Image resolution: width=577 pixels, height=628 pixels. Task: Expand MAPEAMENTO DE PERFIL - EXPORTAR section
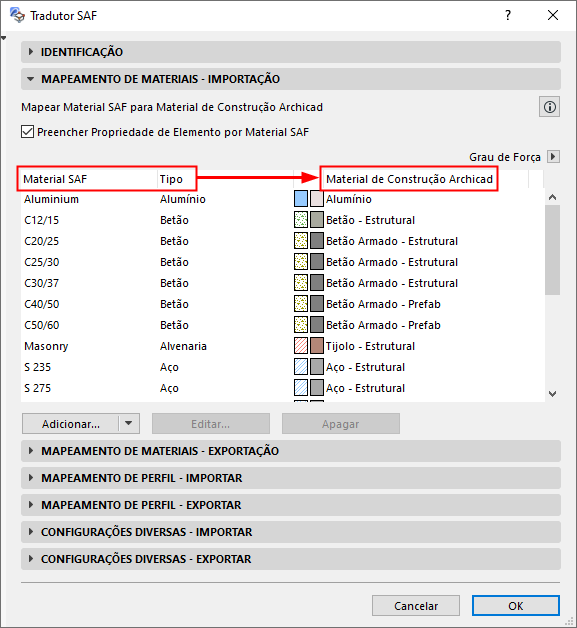tap(291, 505)
